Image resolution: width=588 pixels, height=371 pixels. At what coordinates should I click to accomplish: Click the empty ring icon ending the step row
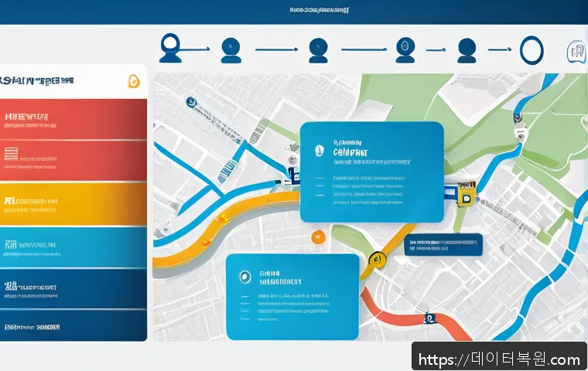click(532, 49)
